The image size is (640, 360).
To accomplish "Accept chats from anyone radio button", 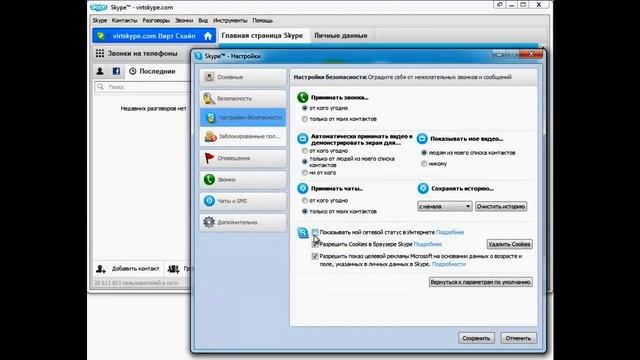I will pos(304,201).
